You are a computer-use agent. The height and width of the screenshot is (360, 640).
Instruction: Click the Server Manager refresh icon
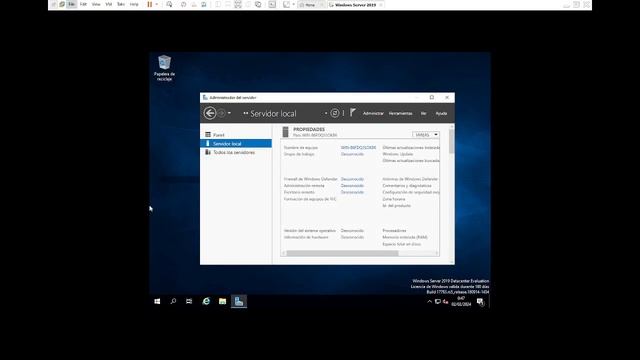[x=334, y=113]
